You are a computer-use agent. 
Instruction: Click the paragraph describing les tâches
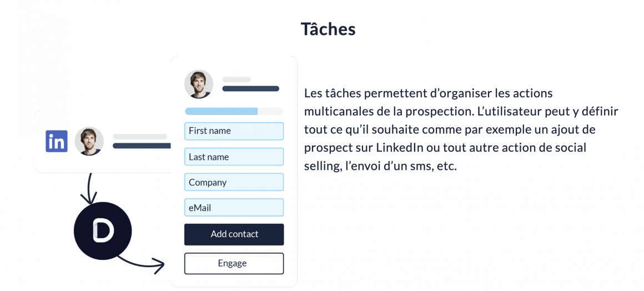[x=461, y=129]
